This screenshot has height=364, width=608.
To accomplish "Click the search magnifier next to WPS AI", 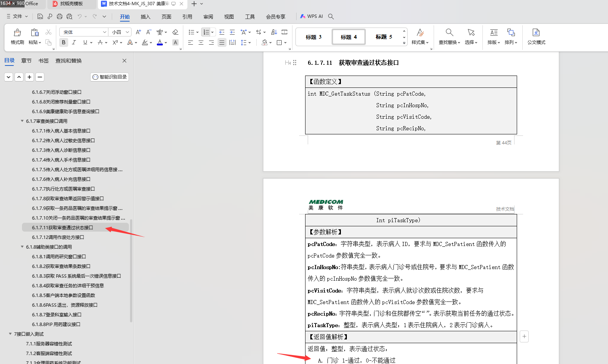I will [x=331, y=16].
